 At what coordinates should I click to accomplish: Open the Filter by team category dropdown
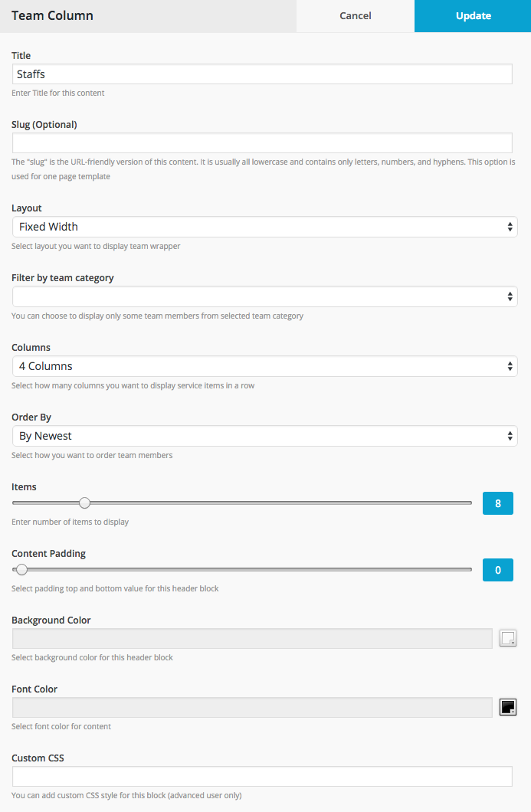(264, 296)
